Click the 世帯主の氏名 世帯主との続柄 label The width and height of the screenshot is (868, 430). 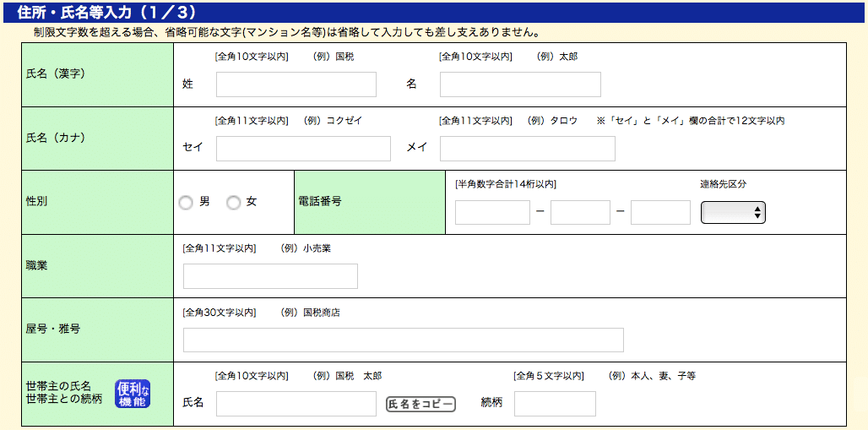pos(63,393)
